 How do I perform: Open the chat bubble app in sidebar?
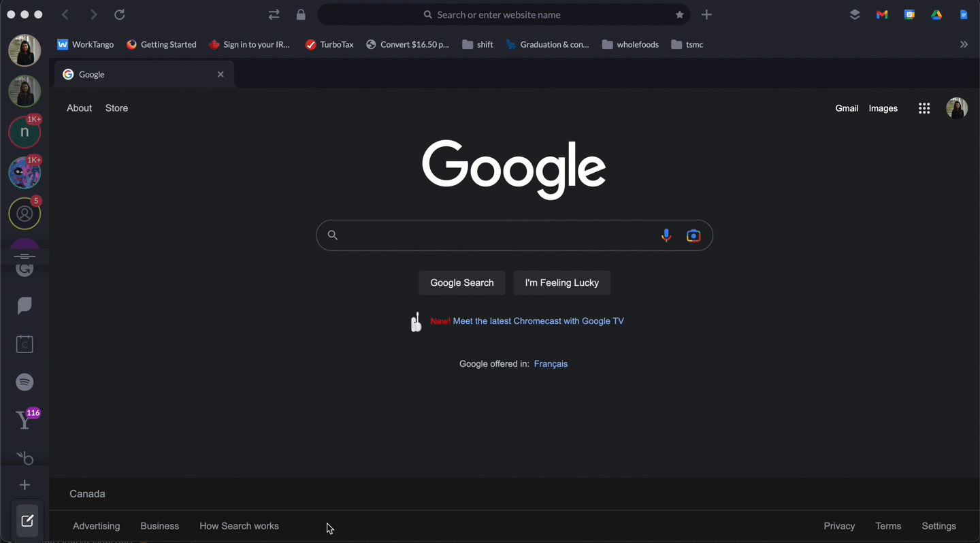click(x=24, y=306)
